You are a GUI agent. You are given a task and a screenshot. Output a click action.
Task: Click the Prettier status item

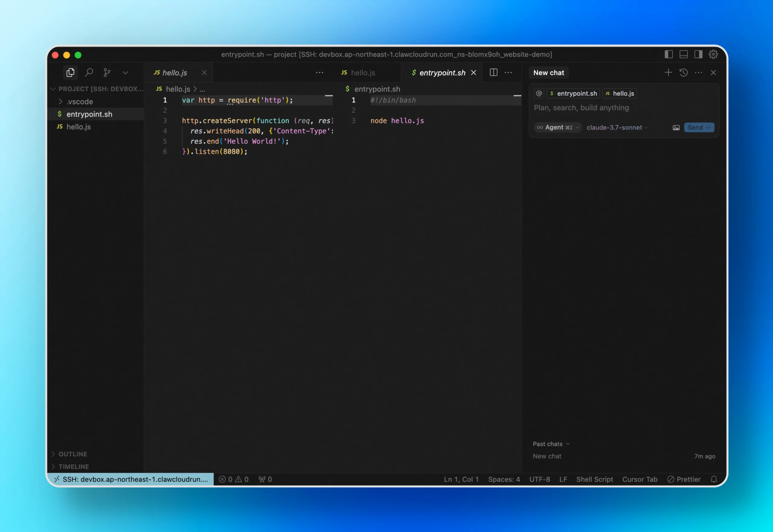tap(684, 479)
